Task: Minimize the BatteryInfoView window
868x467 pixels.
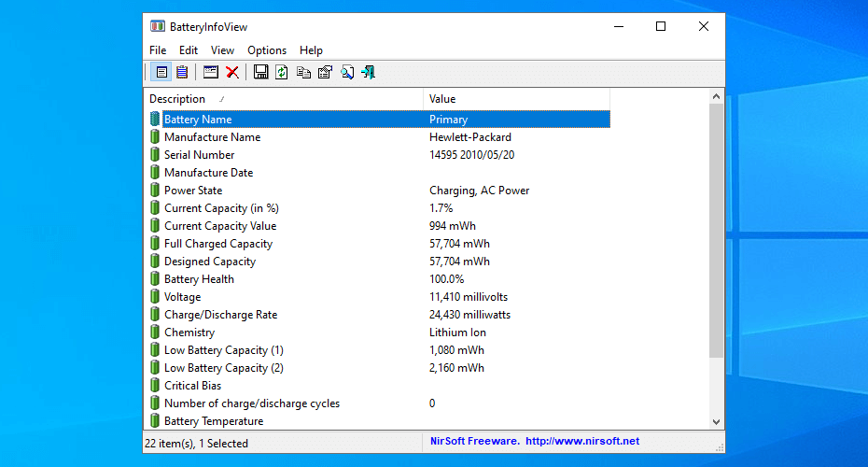Action: [619, 26]
